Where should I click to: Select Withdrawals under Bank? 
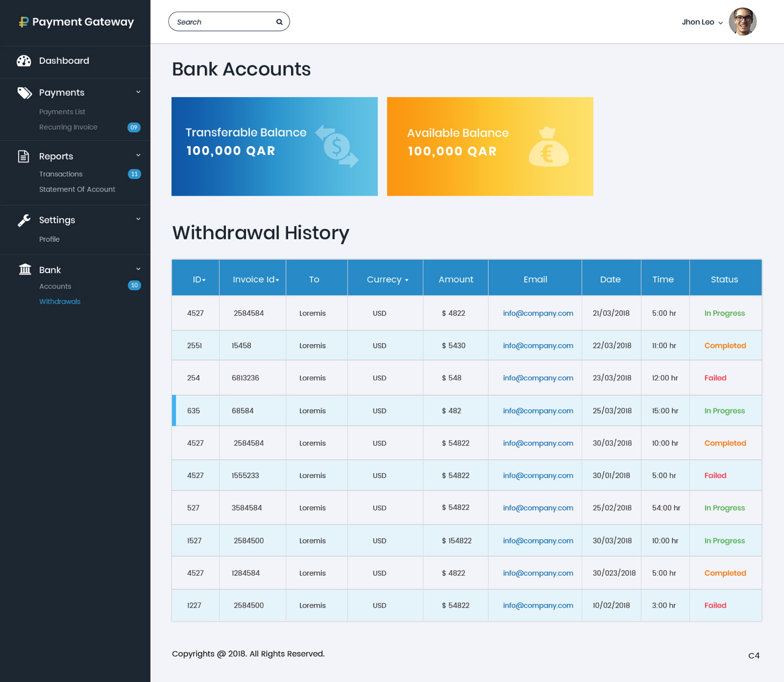[60, 302]
